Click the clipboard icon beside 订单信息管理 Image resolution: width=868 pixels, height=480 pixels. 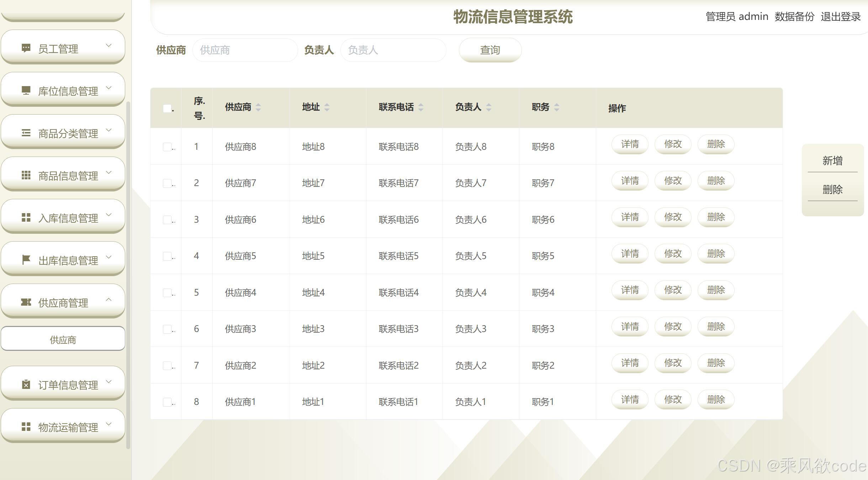26,384
